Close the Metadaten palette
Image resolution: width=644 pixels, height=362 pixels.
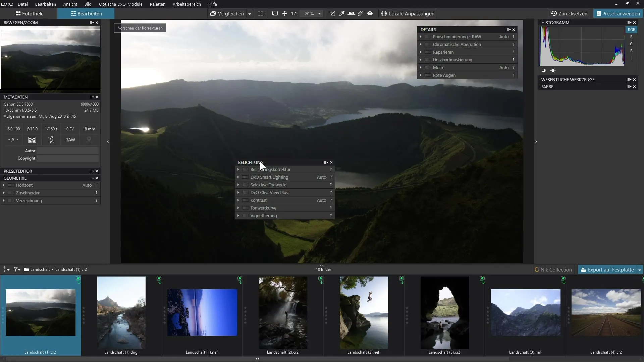(97, 97)
